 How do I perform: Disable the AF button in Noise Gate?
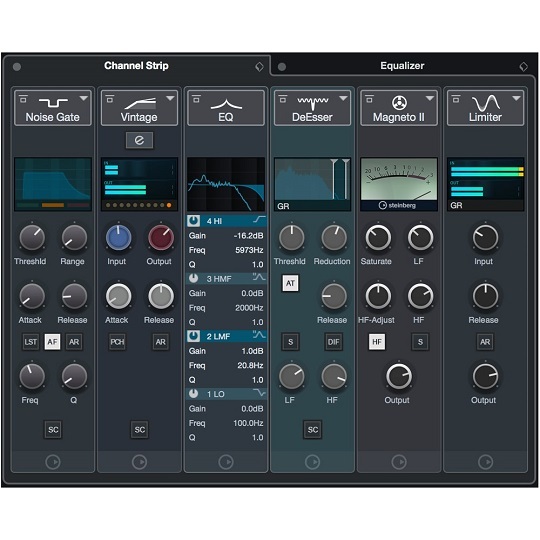tap(52, 342)
